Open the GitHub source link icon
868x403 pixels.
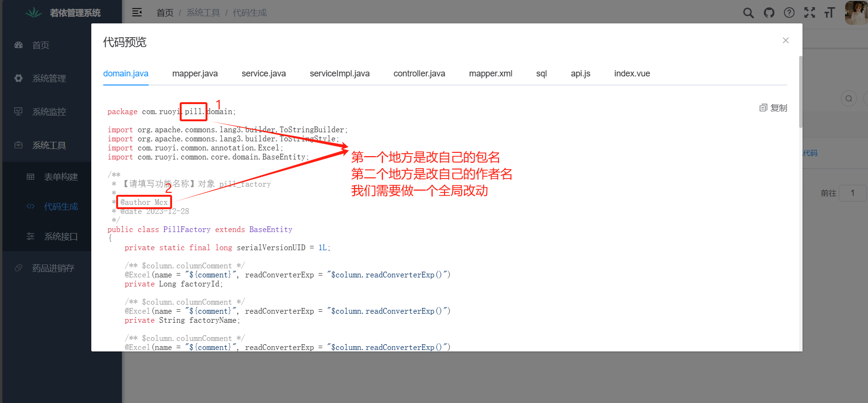click(769, 13)
